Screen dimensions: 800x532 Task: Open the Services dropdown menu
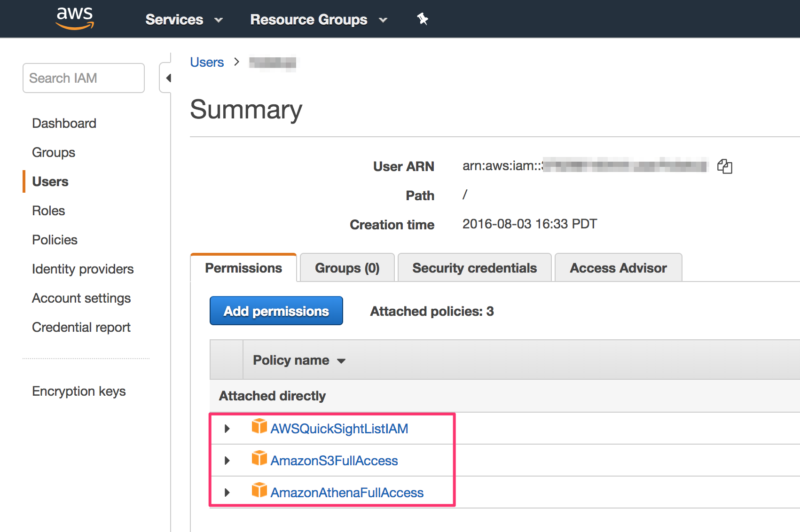pos(184,20)
